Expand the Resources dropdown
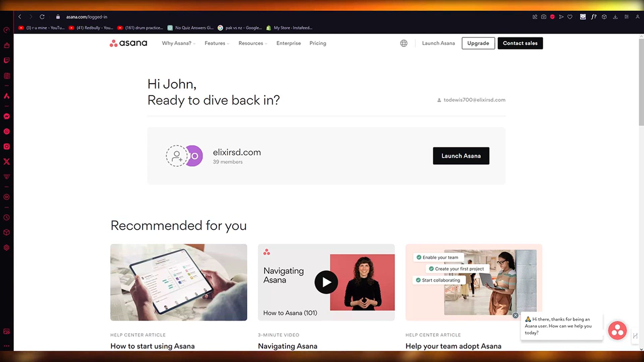The width and height of the screenshot is (644, 362). point(253,43)
